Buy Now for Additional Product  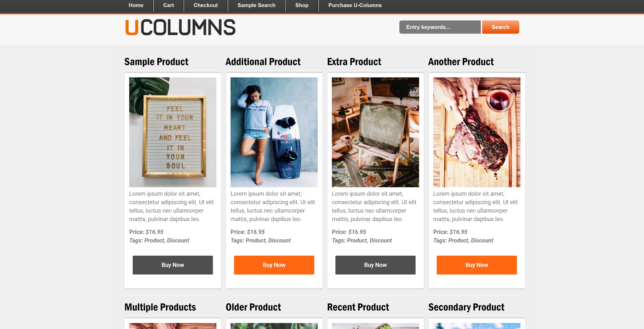tap(274, 265)
